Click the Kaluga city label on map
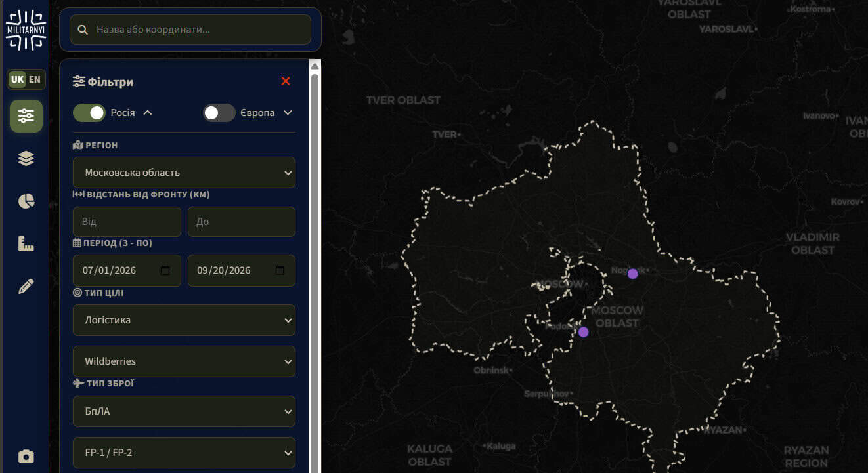868x473 pixels. 500,446
